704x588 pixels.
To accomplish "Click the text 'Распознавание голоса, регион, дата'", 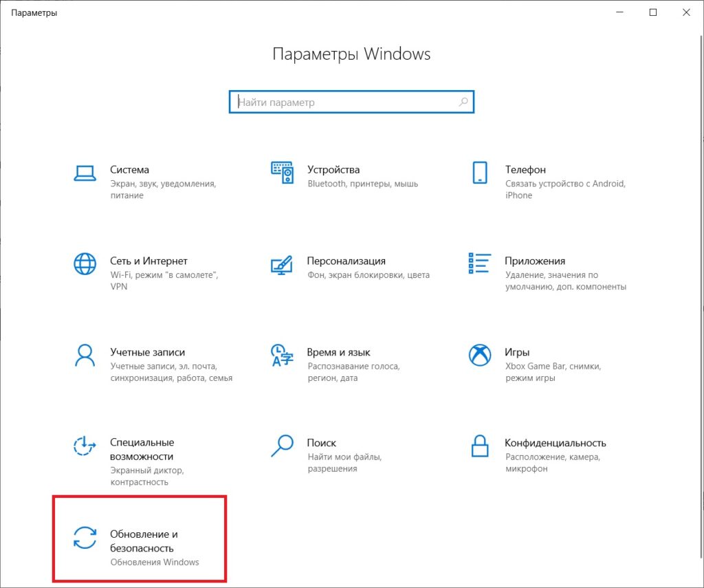I will pos(354,372).
